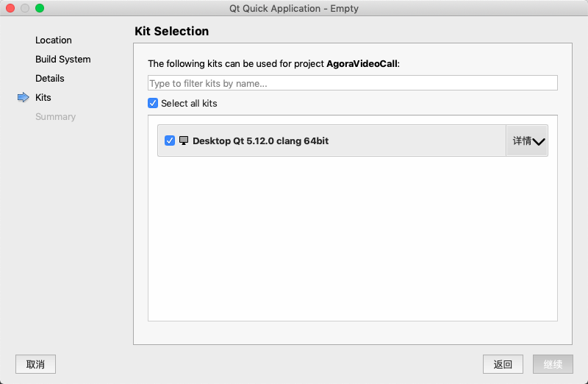Focus the filter kits by name field
The image size is (588, 384).
click(353, 83)
